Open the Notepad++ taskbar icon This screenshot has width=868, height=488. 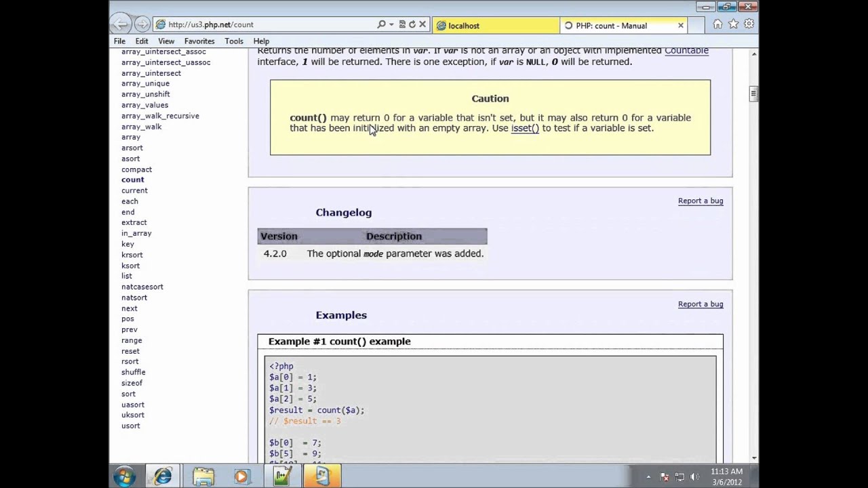(x=282, y=476)
